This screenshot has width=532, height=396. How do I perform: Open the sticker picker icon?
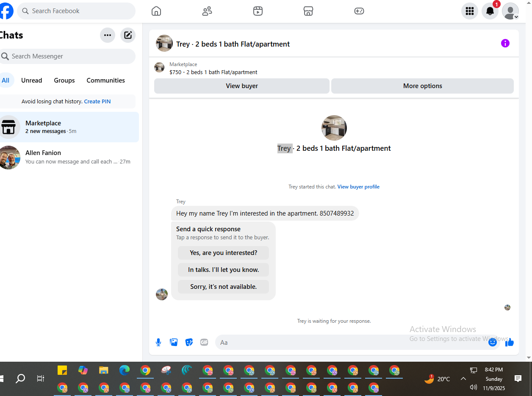[x=189, y=342]
